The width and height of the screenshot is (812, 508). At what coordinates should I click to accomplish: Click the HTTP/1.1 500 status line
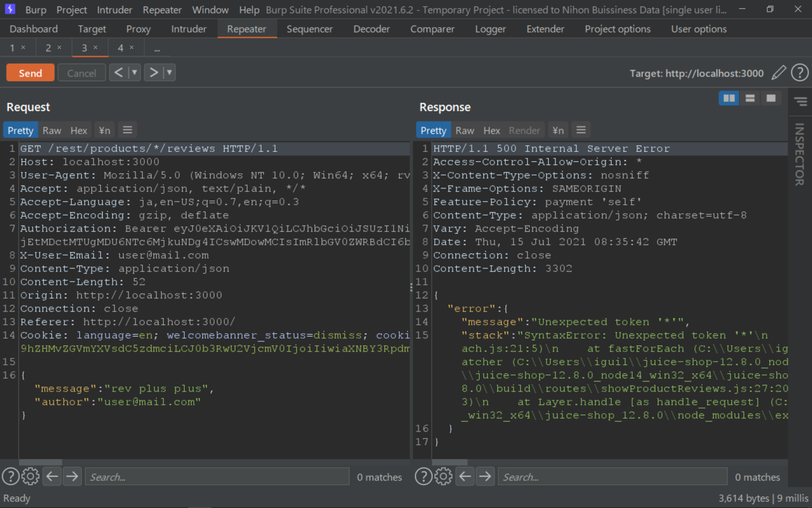coord(610,148)
